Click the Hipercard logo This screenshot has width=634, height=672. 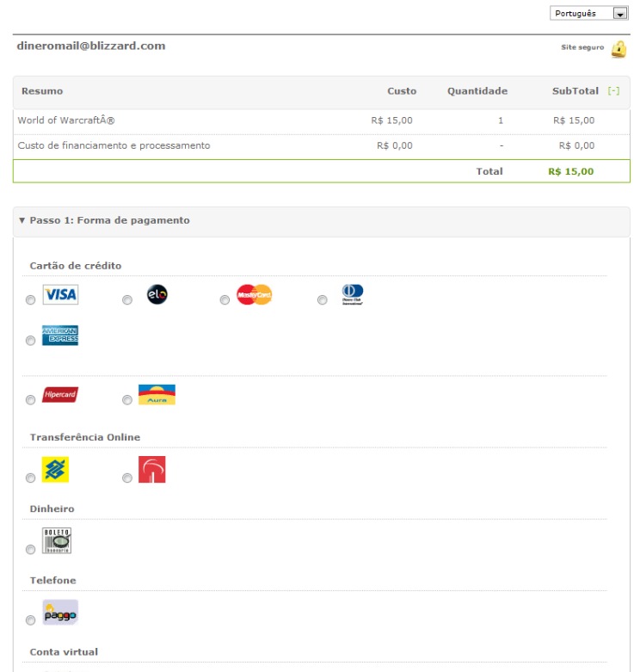click(x=60, y=395)
